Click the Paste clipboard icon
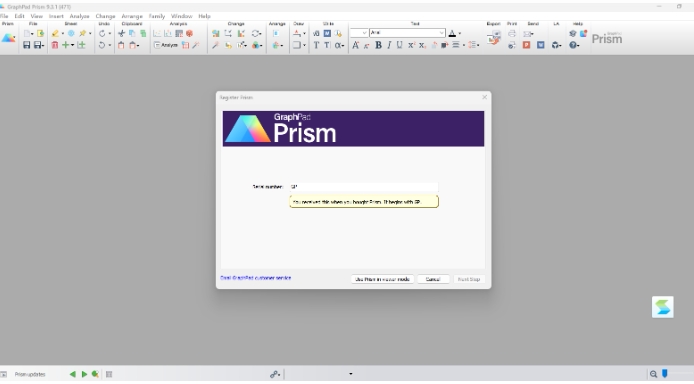Image resolution: width=694 pixels, height=384 pixels. [121, 45]
